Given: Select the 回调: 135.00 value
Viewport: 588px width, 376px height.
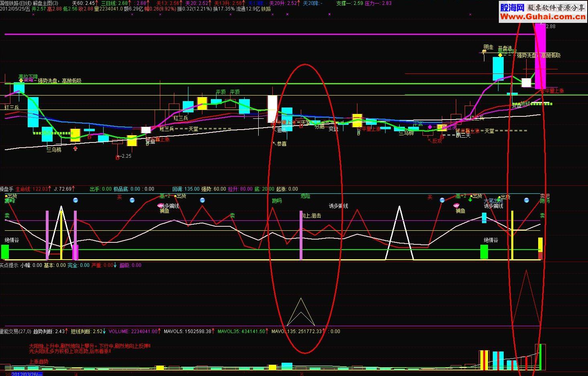Looking at the screenshot, I should click(186, 189).
